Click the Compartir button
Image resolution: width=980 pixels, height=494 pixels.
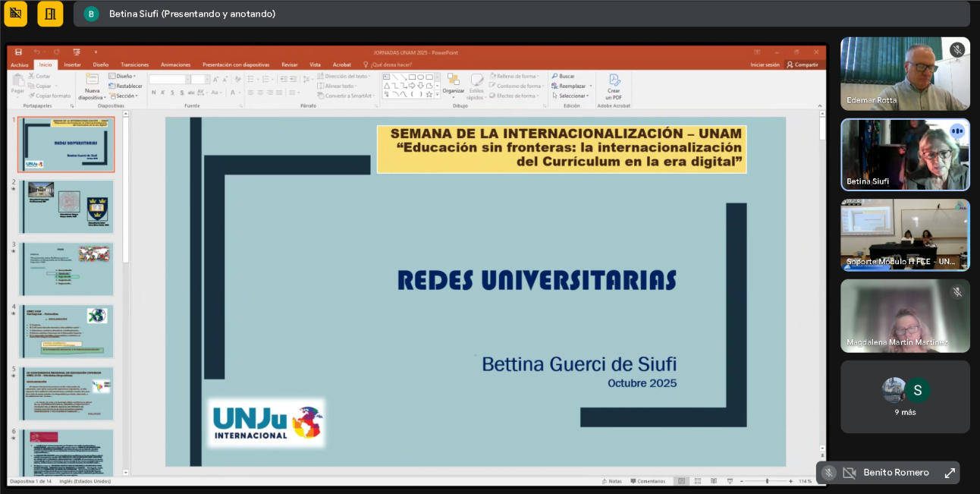tap(803, 65)
